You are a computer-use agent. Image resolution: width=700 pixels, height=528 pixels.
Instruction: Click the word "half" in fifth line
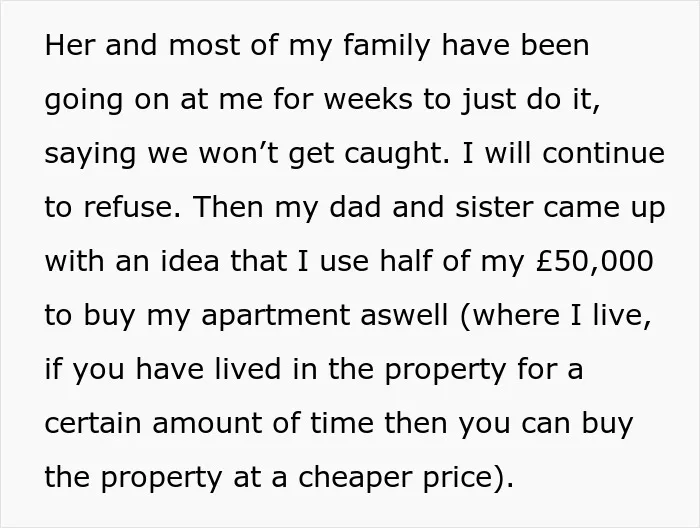(x=406, y=260)
